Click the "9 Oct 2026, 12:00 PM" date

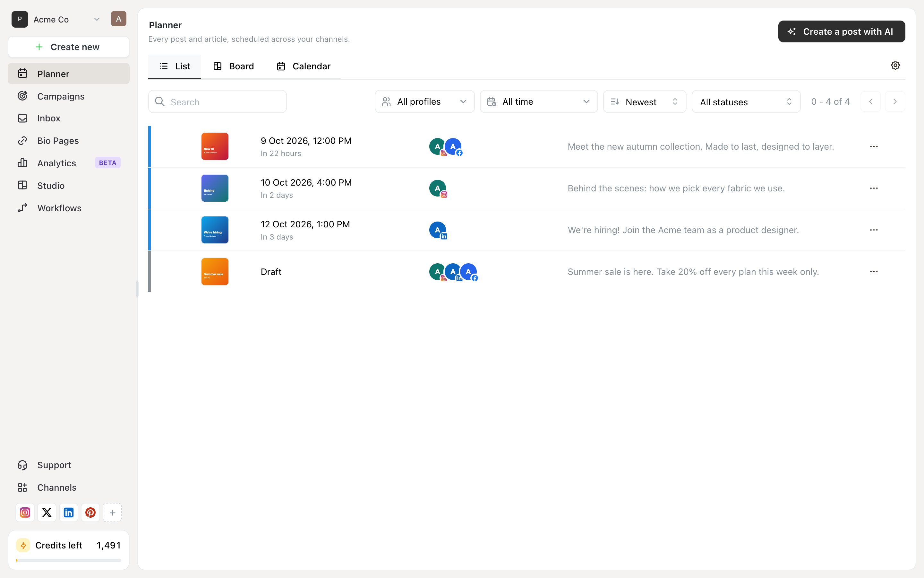306,141
